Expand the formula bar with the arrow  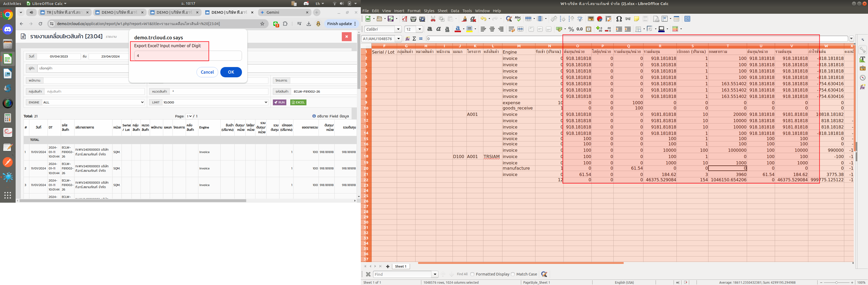pyautogui.click(x=851, y=39)
